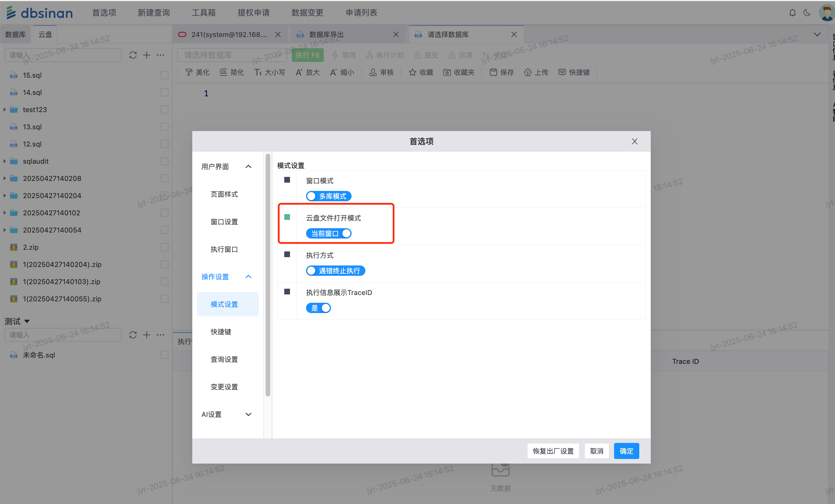Click the notification bell icon
Screen dimensions: 835x504
coord(792,13)
